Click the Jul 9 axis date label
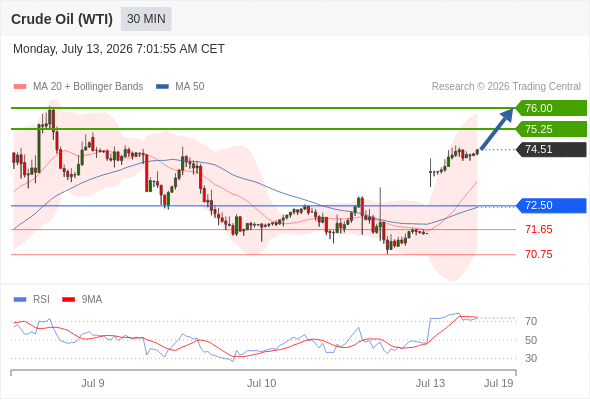590x400 pixels. pyautogui.click(x=93, y=383)
